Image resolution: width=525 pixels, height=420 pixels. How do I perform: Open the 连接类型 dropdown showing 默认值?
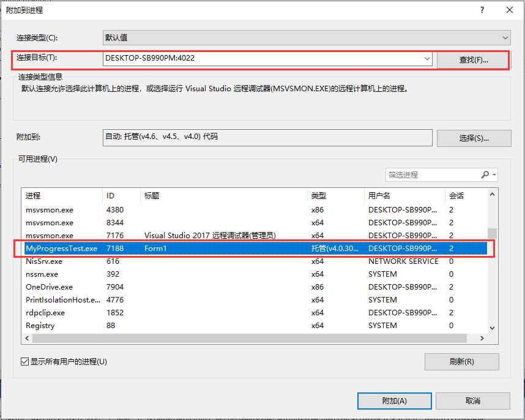(x=307, y=37)
